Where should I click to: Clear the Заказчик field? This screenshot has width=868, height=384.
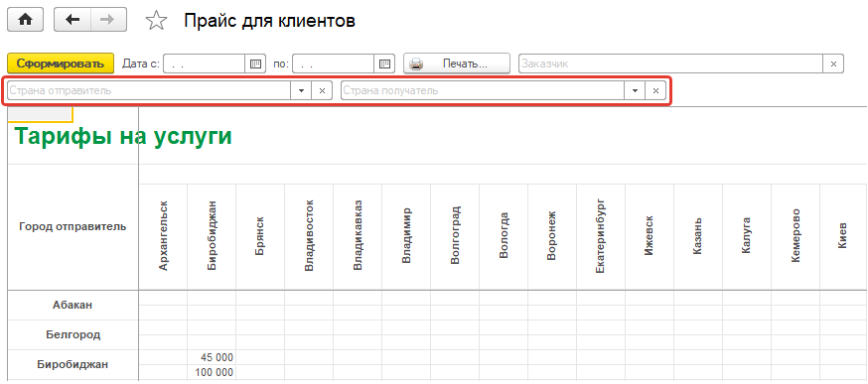tap(833, 64)
